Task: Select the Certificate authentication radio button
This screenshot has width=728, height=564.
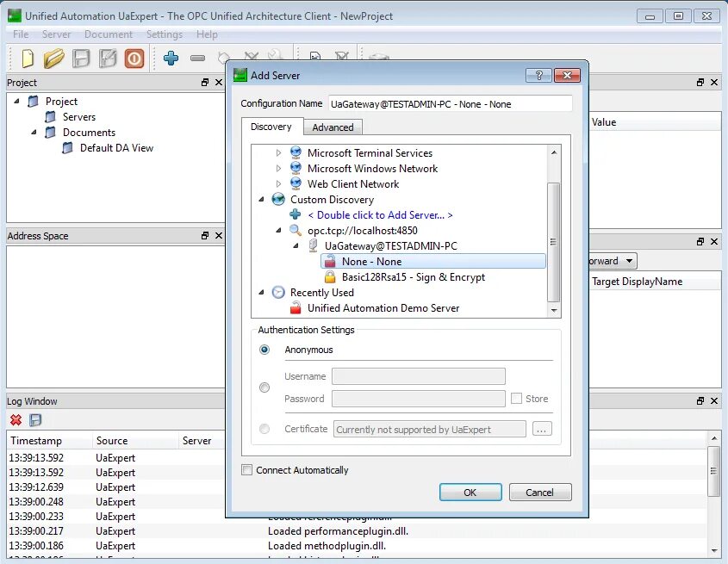Action: [x=264, y=429]
